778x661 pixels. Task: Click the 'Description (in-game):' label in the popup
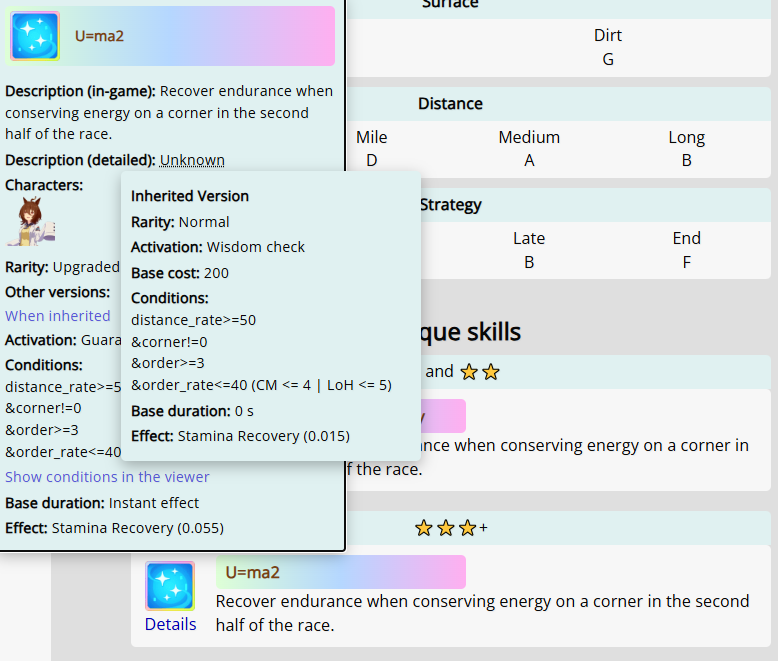(x=80, y=91)
